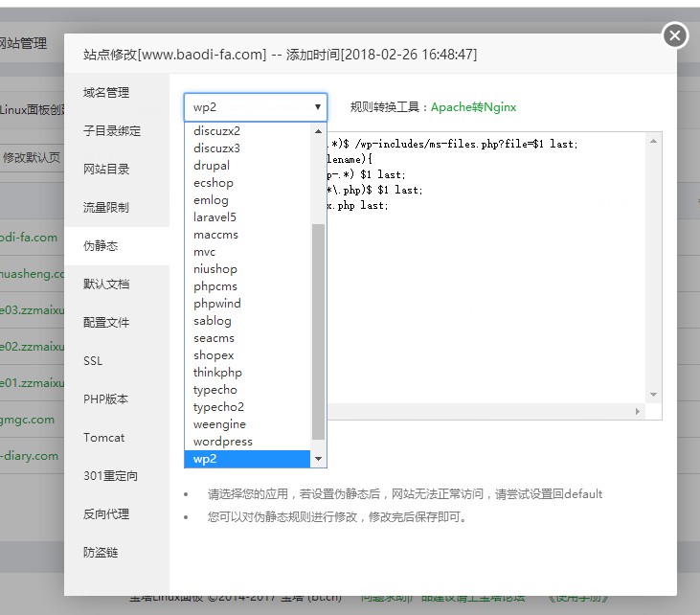Image resolution: width=700 pixels, height=615 pixels.
Task: Go to 流量限制 tab
Action: click(105, 208)
